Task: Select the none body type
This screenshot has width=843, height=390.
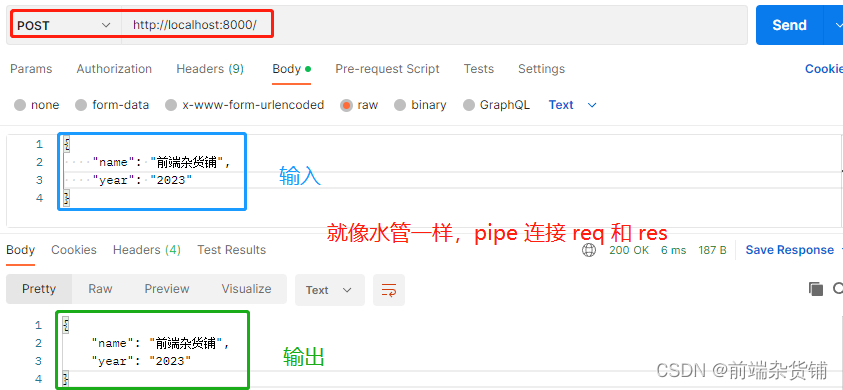Action: click(x=37, y=105)
